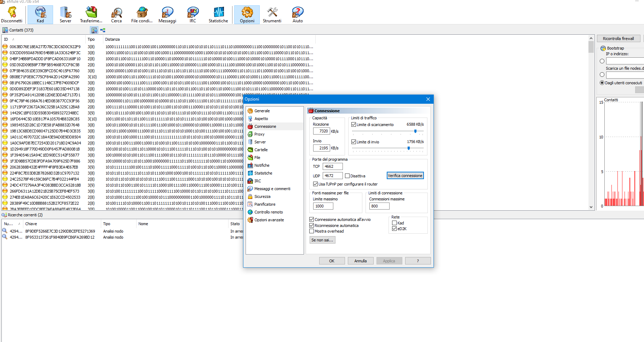Click the Kad network graph view icon
The image size is (644, 342).
(x=103, y=30)
